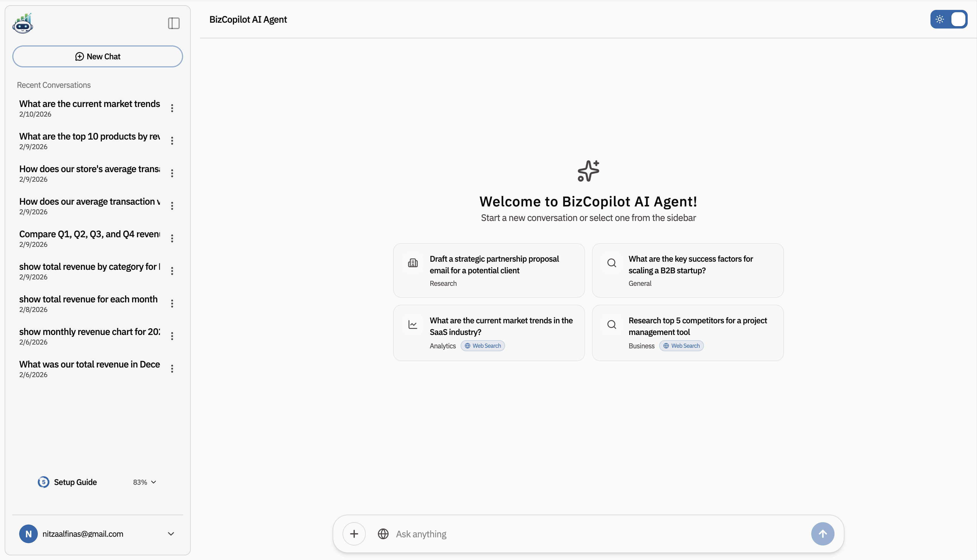The height and width of the screenshot is (560, 977).
Task: Open 'show total revenue for each month' conversation
Action: [88, 303]
